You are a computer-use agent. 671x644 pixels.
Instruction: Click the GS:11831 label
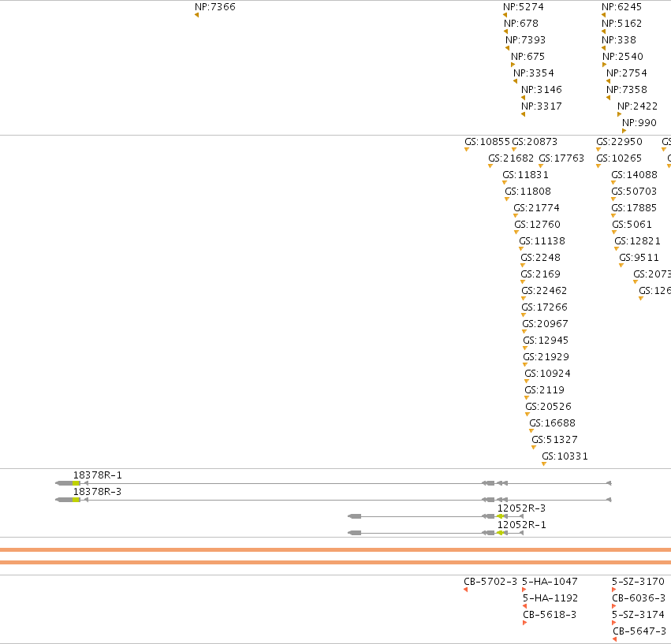pos(525,175)
